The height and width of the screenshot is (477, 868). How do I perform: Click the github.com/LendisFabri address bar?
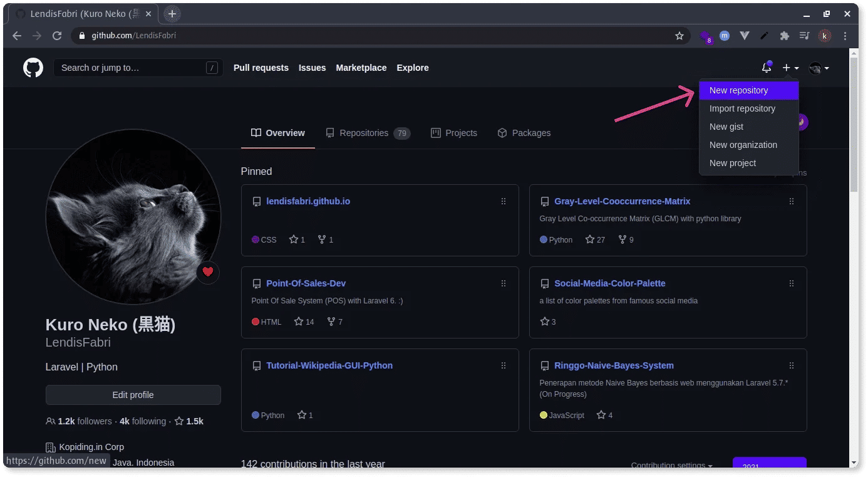380,36
